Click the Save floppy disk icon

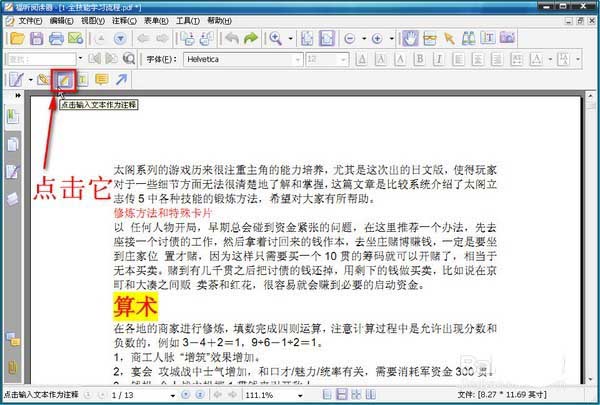click(36, 39)
